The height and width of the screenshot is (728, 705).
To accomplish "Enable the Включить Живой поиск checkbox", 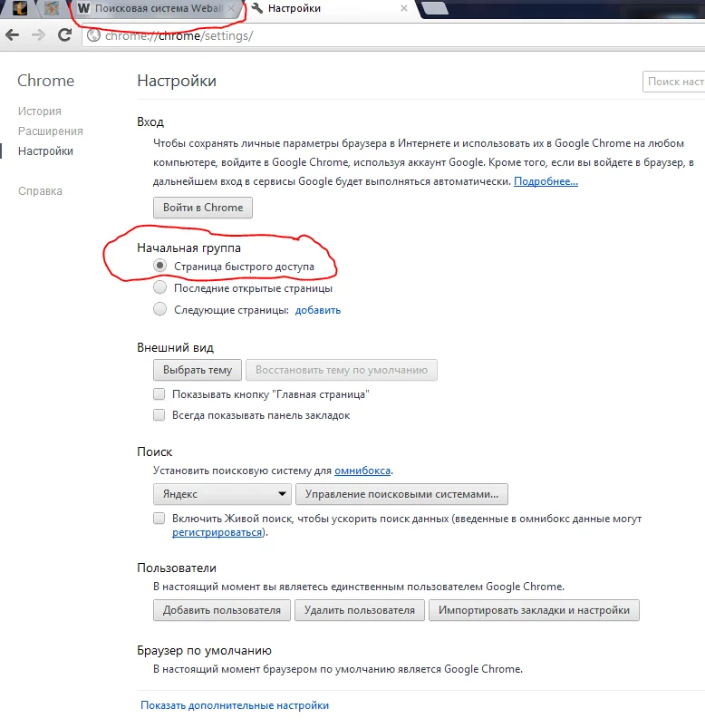I will (x=159, y=519).
